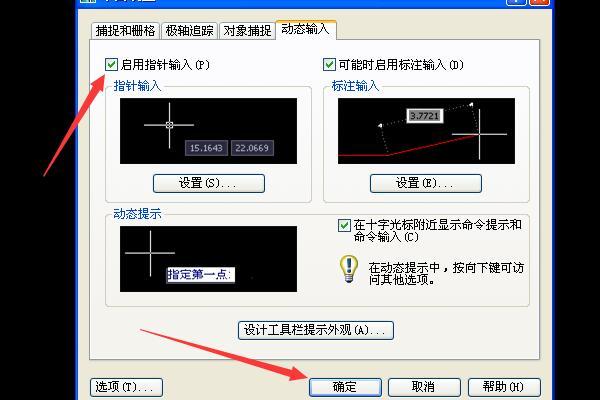Click the 动态提示 group label
The width and height of the screenshot is (600, 400).
pos(137,214)
